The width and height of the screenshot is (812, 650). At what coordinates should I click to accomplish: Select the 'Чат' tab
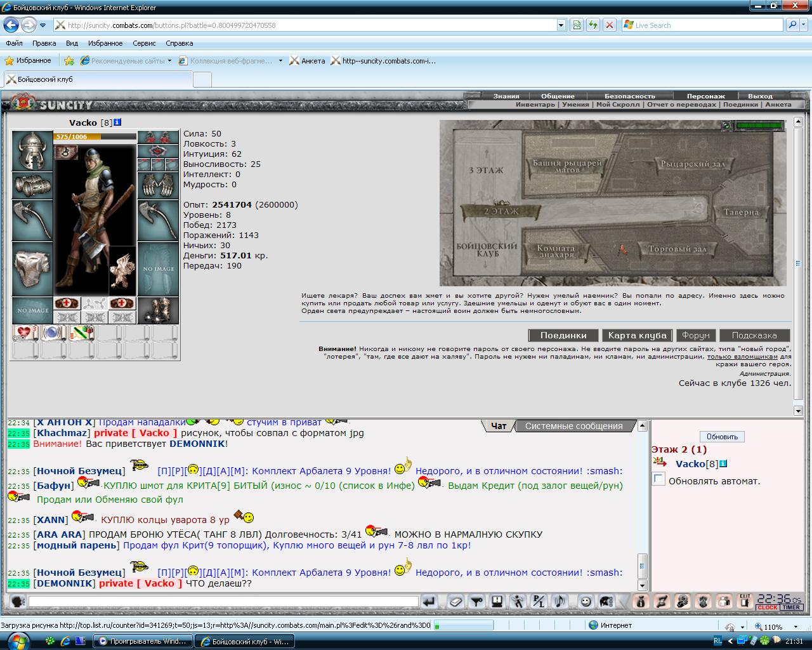tap(499, 426)
